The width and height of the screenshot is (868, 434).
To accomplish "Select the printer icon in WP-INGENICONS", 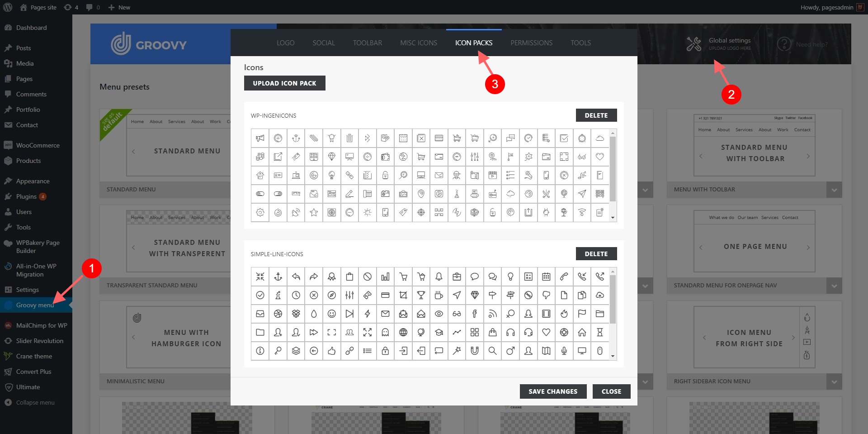I will (x=475, y=194).
